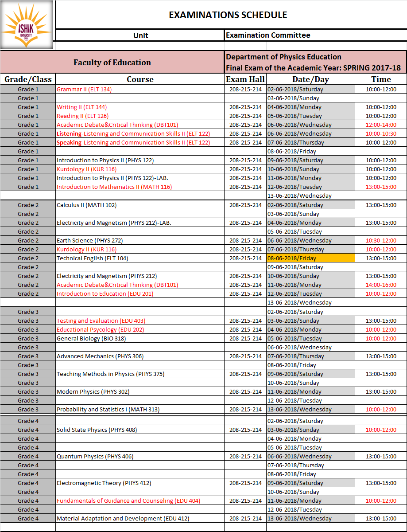Select the Grammar II (ELT 134) course cell
The height and width of the screenshot is (532, 407).
coord(84,89)
